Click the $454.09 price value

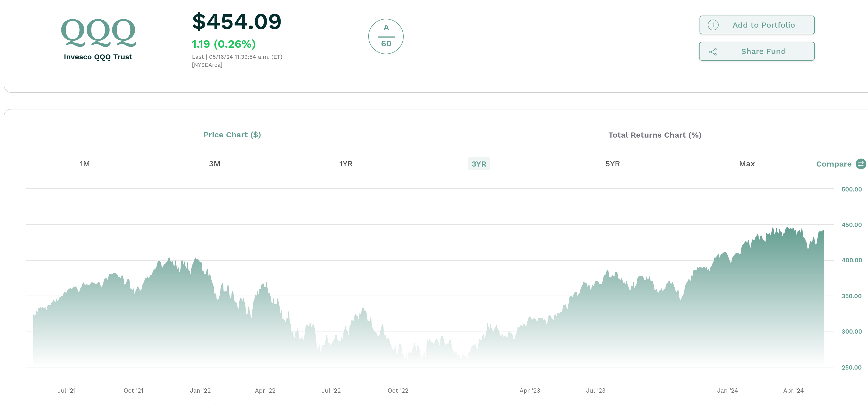click(237, 21)
